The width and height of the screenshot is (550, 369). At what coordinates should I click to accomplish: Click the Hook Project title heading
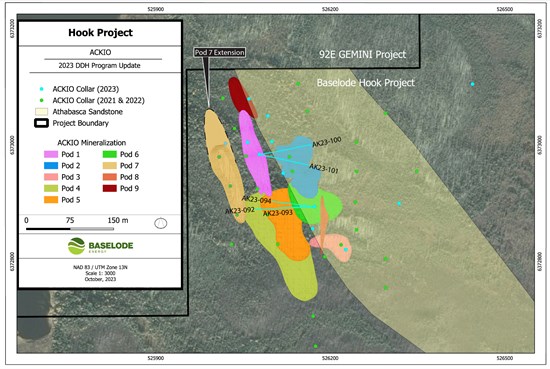point(100,33)
